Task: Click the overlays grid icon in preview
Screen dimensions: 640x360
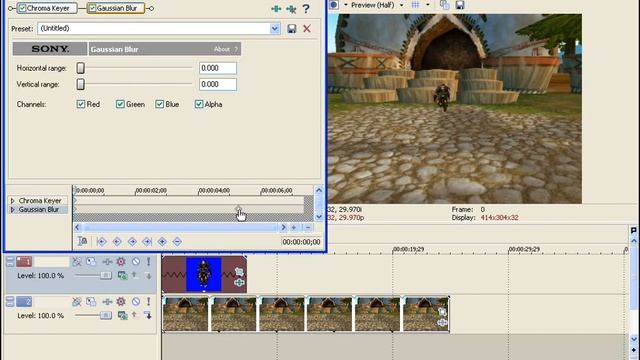Action: (x=416, y=5)
